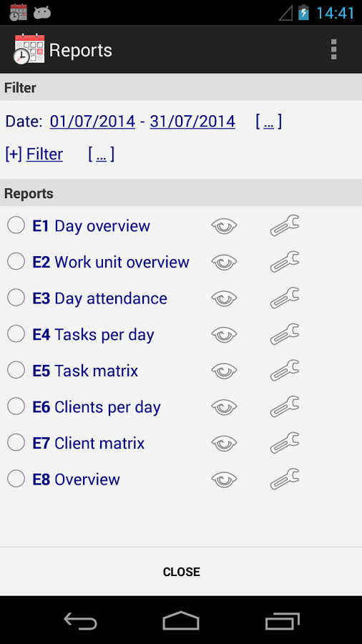Open the three-dot overflow menu
The width and height of the screenshot is (362, 644).
tap(333, 49)
